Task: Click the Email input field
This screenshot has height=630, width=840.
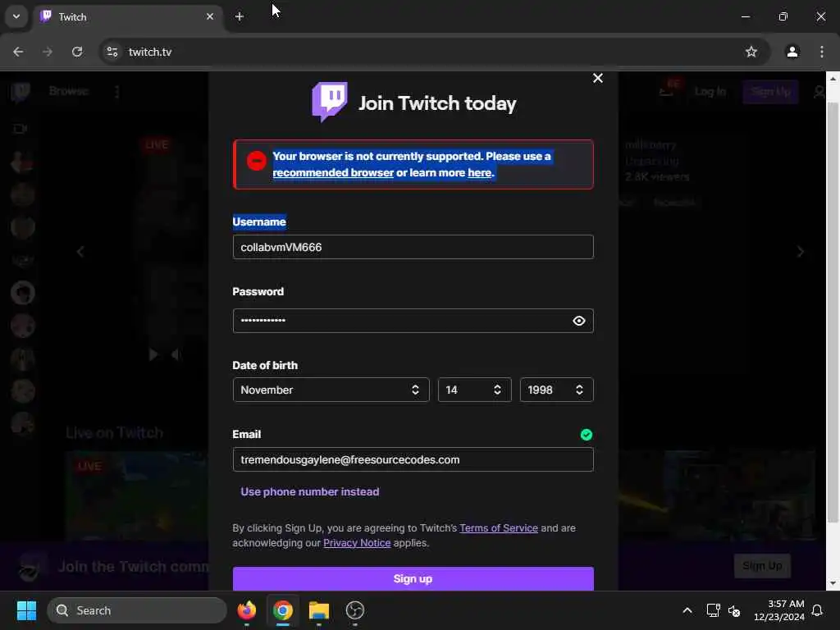Action: pos(413,459)
